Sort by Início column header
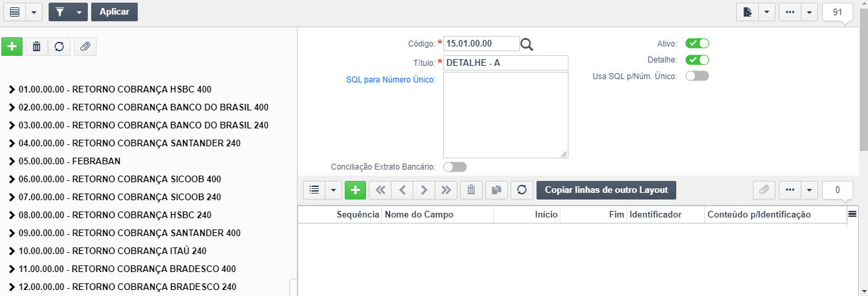 click(527, 214)
